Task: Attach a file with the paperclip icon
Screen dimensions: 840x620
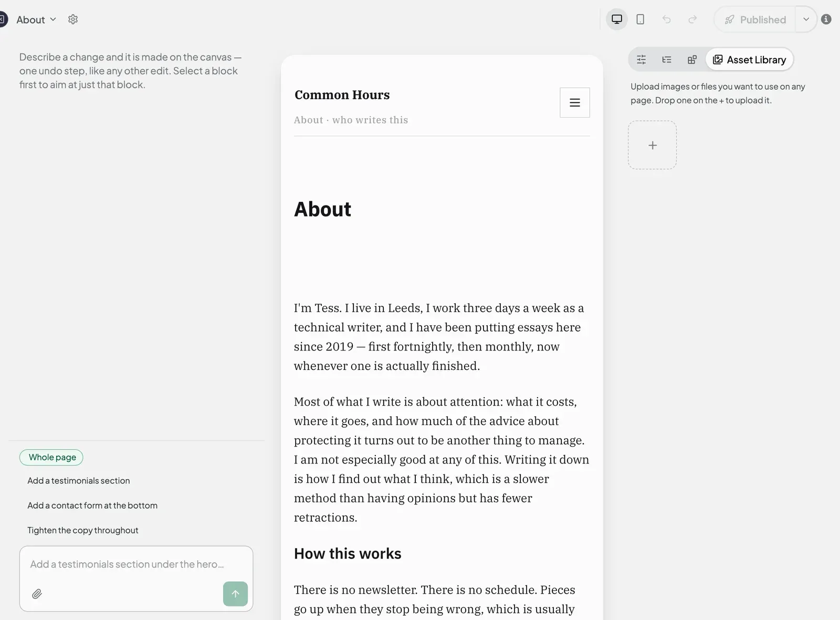Action: (x=37, y=594)
